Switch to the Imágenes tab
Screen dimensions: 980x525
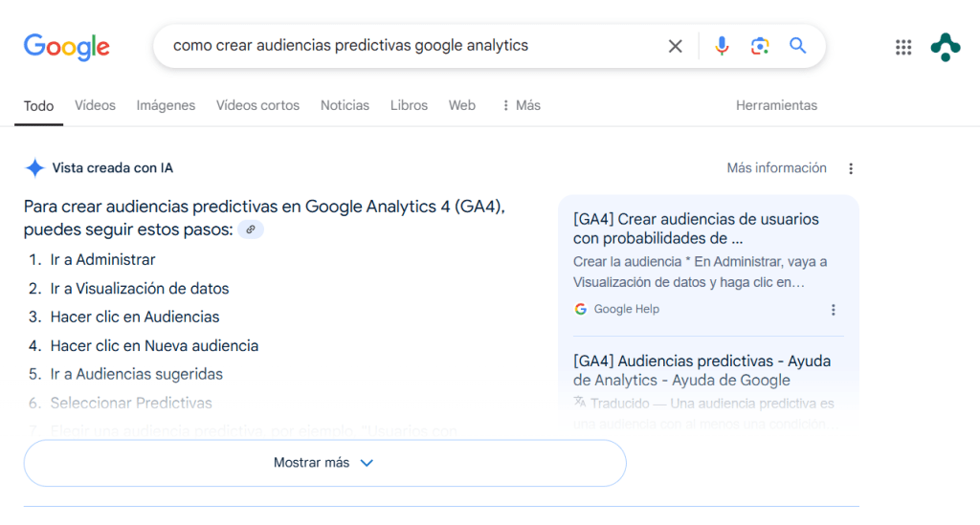[x=166, y=105]
